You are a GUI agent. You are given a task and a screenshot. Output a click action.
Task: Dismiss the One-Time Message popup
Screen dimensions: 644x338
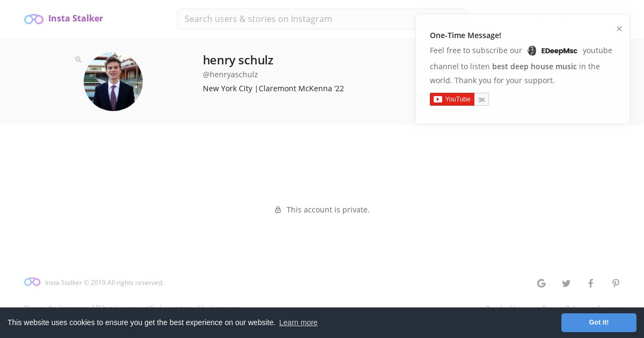[619, 29]
